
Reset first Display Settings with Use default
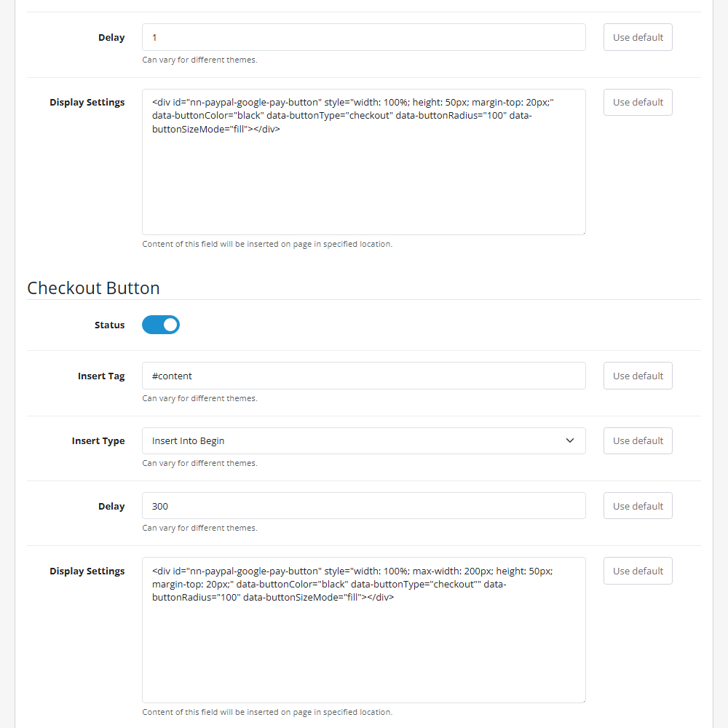(x=638, y=102)
